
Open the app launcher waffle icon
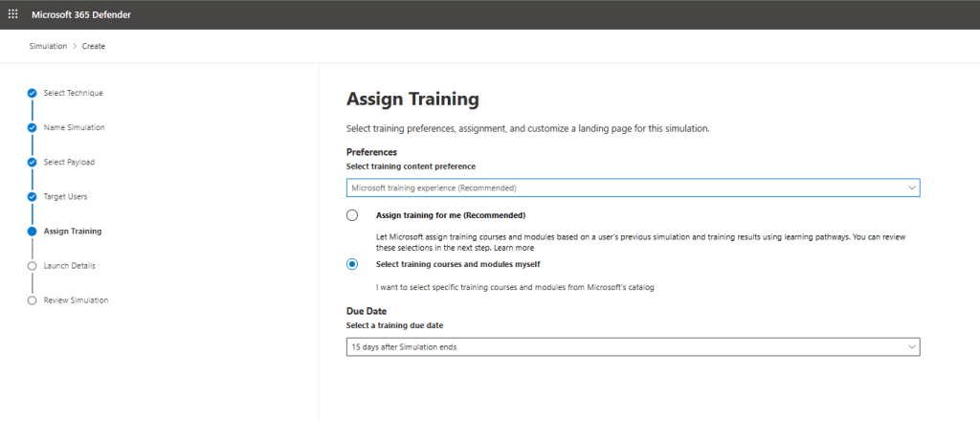pyautogui.click(x=12, y=14)
